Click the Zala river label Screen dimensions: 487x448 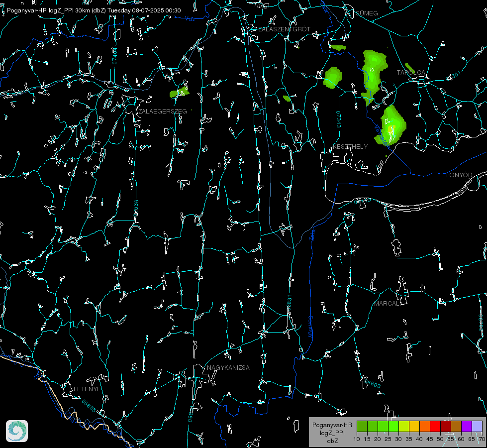312,234
